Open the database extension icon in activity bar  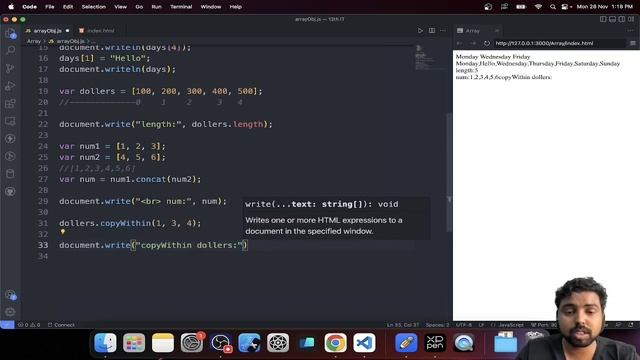10,174
